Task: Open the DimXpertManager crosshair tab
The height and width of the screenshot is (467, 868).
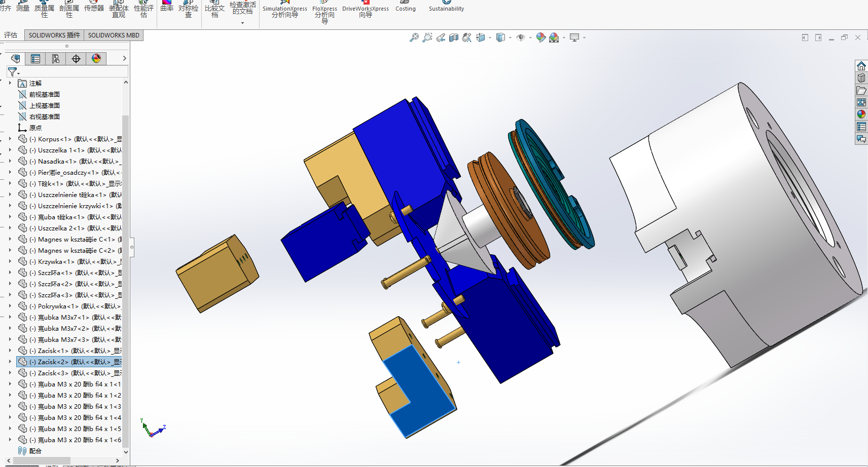Action: pos(76,59)
